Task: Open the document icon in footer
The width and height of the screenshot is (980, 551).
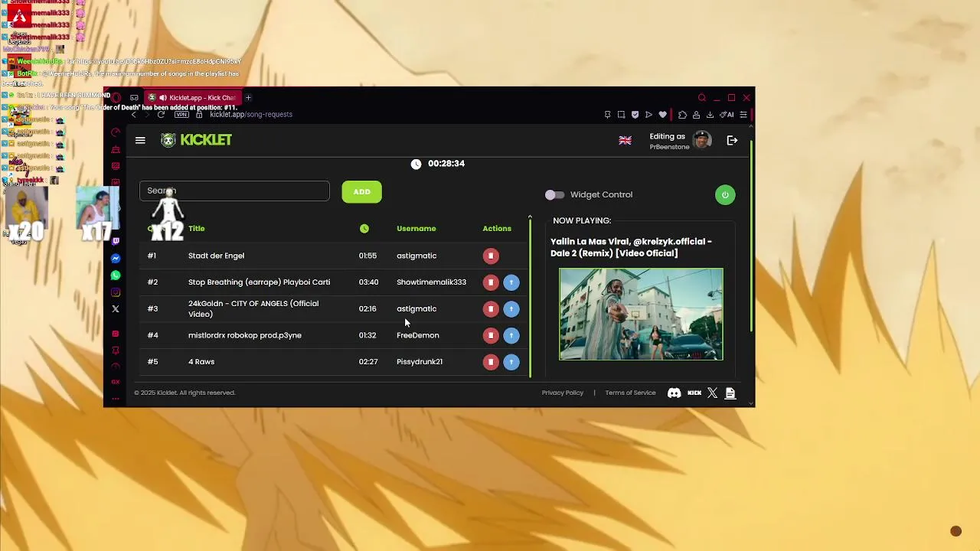Action: [x=730, y=393]
